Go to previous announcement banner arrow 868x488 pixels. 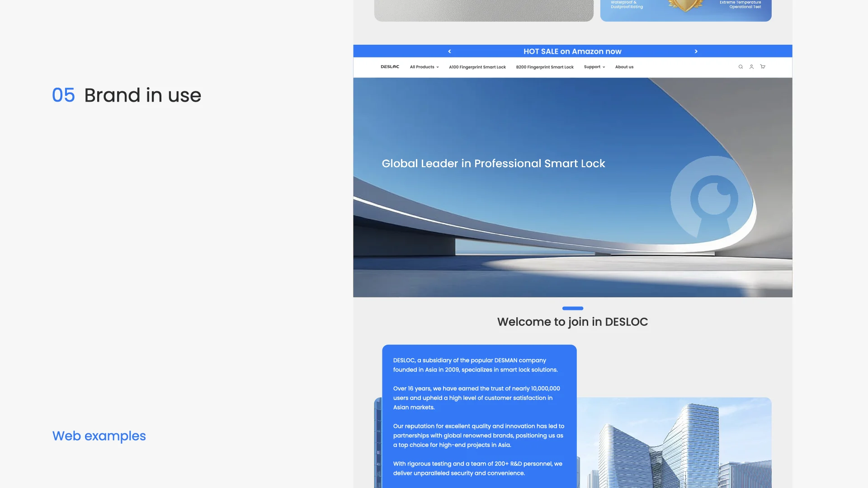pyautogui.click(x=449, y=52)
